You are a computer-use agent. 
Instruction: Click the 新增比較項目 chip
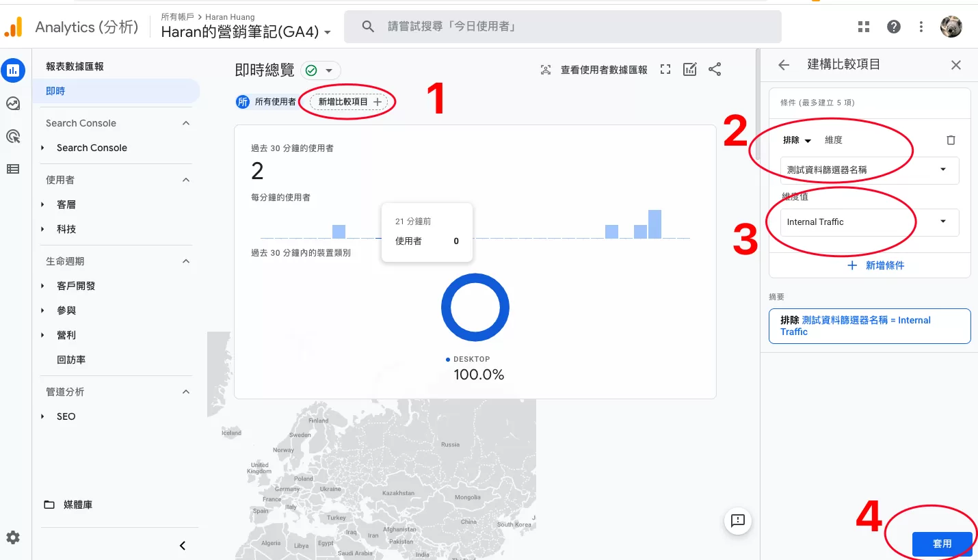[x=349, y=102]
